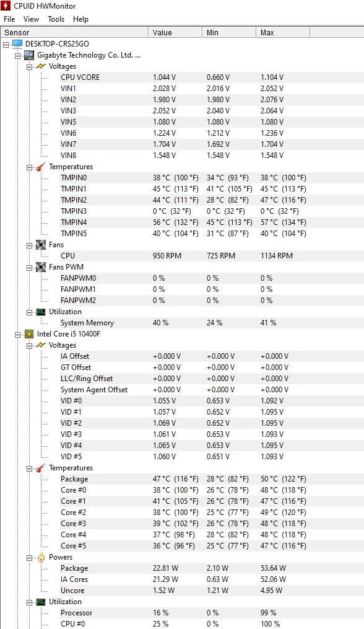Click the System Memory Utilization graph icon

(x=41, y=312)
